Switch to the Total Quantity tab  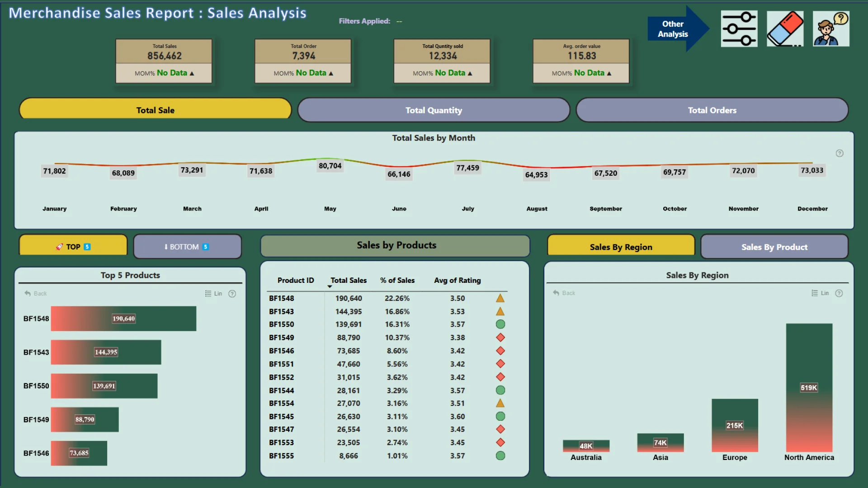tap(434, 110)
